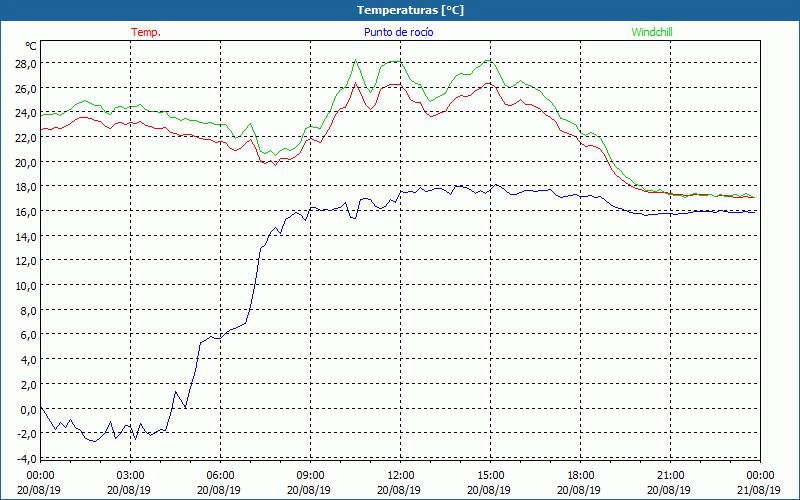
Task: Click the -4,0 y-axis value
Action: pyautogui.click(x=27, y=459)
